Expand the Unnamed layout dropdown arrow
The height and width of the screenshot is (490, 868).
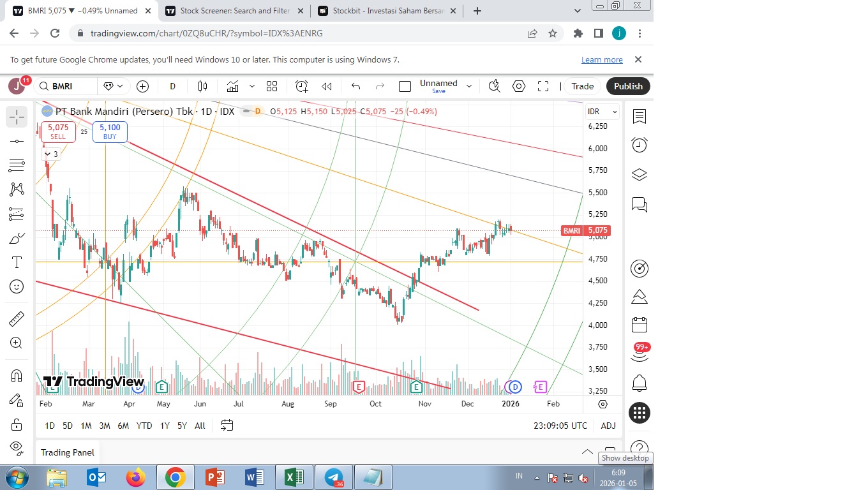(469, 86)
